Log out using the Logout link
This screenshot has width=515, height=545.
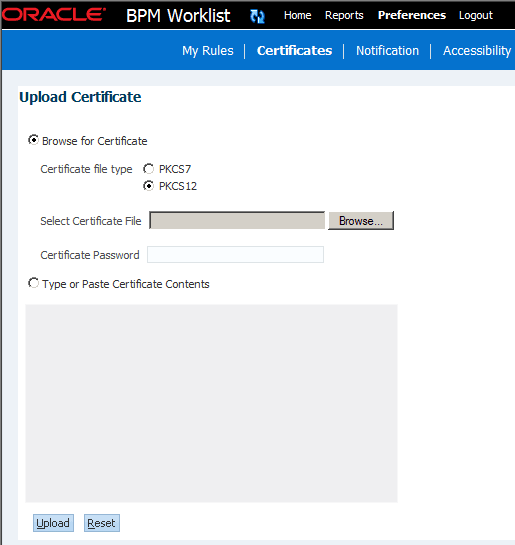(476, 15)
